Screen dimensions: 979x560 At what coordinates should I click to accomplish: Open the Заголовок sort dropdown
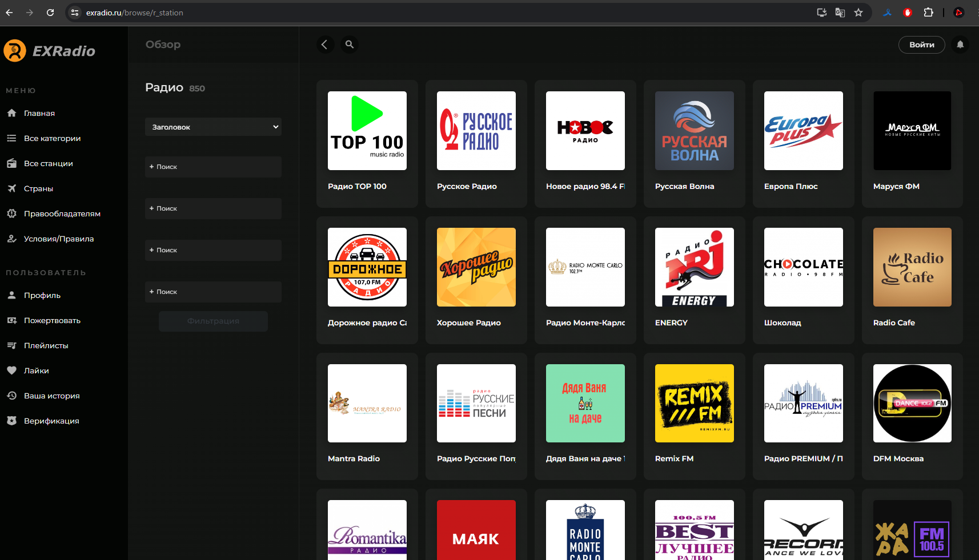[213, 127]
